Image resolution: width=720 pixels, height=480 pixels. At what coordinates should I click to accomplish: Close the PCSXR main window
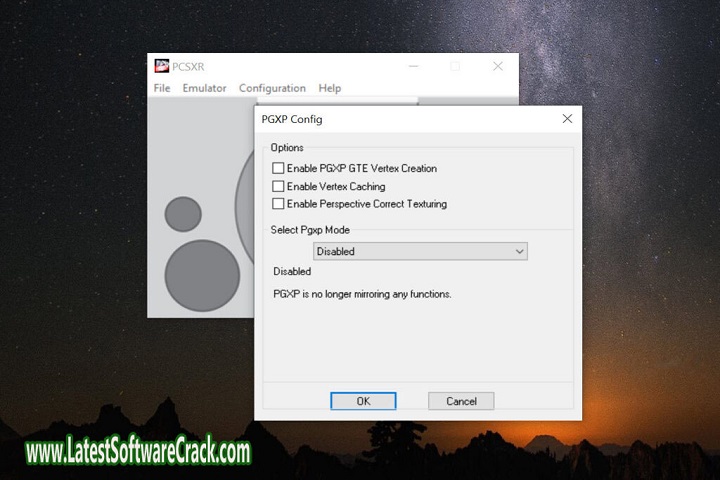point(498,66)
